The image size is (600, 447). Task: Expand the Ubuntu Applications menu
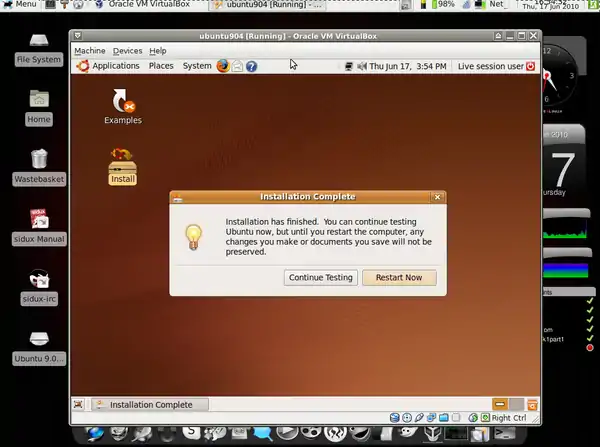115,66
